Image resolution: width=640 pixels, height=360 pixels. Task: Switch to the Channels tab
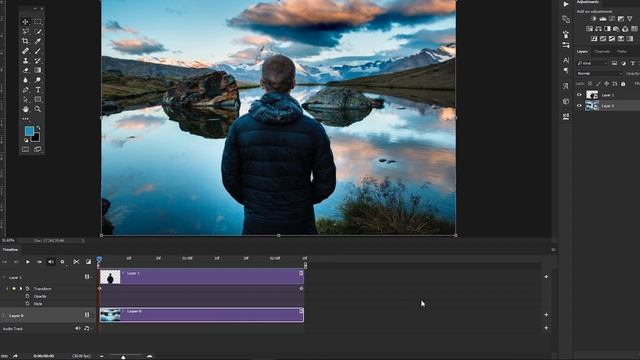(602, 51)
